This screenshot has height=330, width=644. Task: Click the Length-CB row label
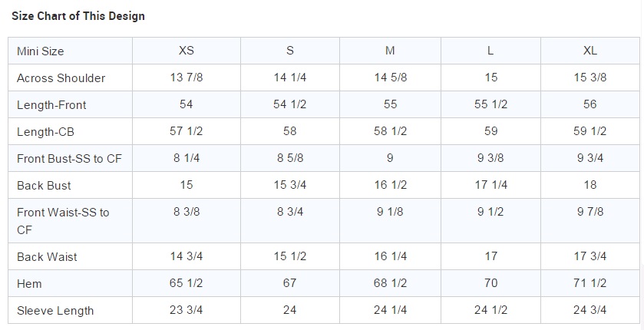click(46, 132)
